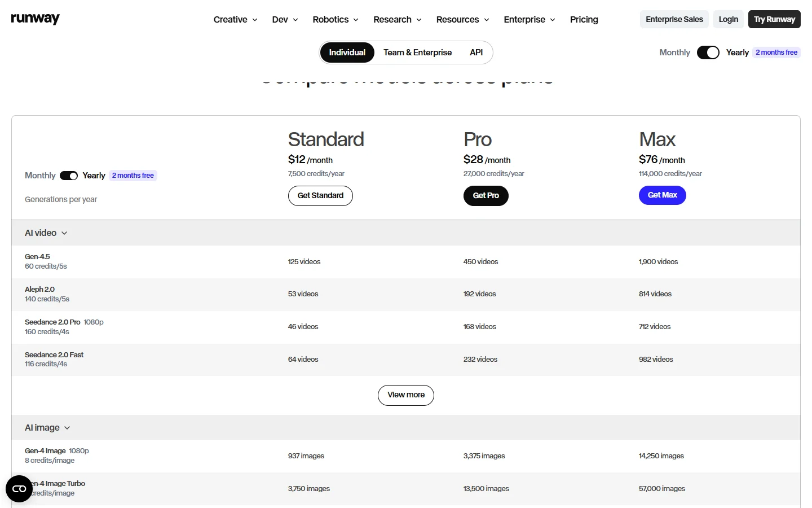Toggle the table's Monthly/Yearly switch

69,176
